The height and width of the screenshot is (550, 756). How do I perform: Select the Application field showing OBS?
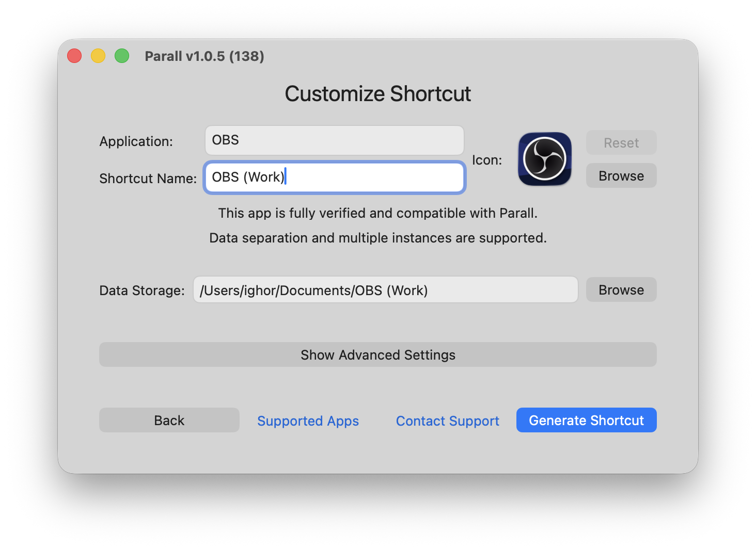pos(334,140)
